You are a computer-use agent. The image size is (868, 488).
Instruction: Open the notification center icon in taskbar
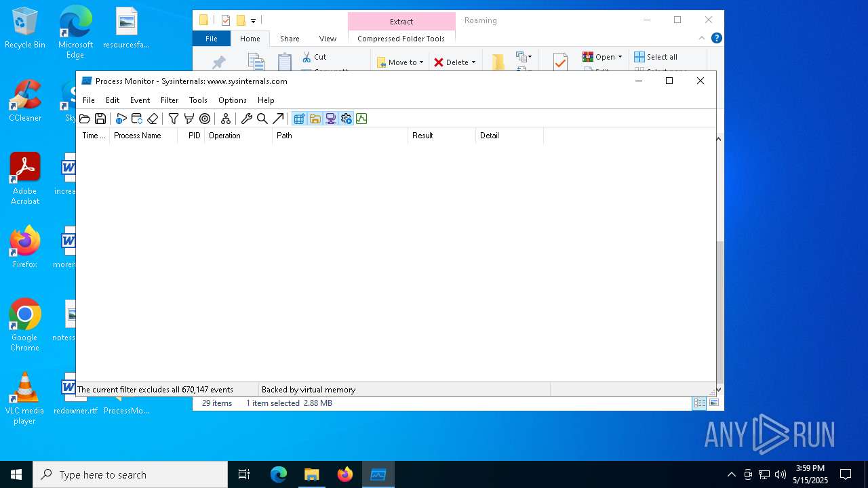(846, 474)
